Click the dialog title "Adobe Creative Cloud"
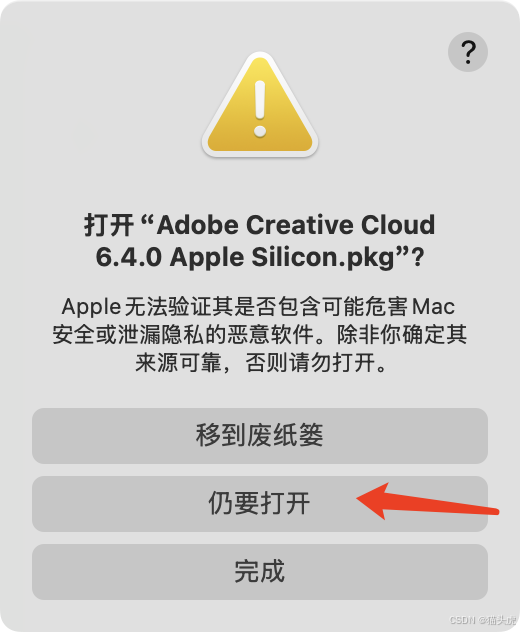This screenshot has width=520, height=632. point(296,225)
